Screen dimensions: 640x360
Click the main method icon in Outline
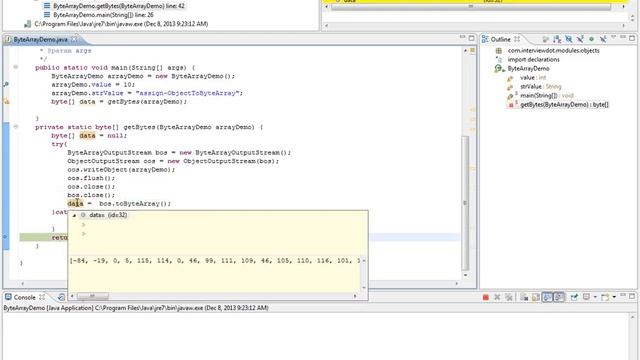(511, 96)
